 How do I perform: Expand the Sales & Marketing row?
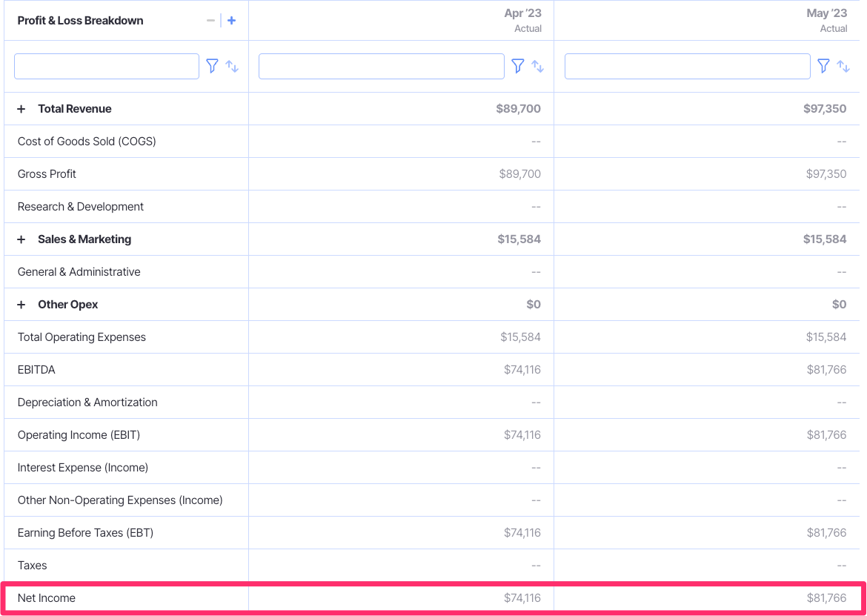pyautogui.click(x=21, y=239)
